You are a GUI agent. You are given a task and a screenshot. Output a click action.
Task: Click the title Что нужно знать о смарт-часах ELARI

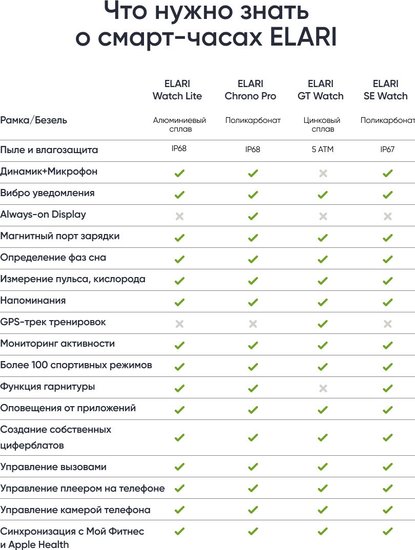tap(206, 24)
